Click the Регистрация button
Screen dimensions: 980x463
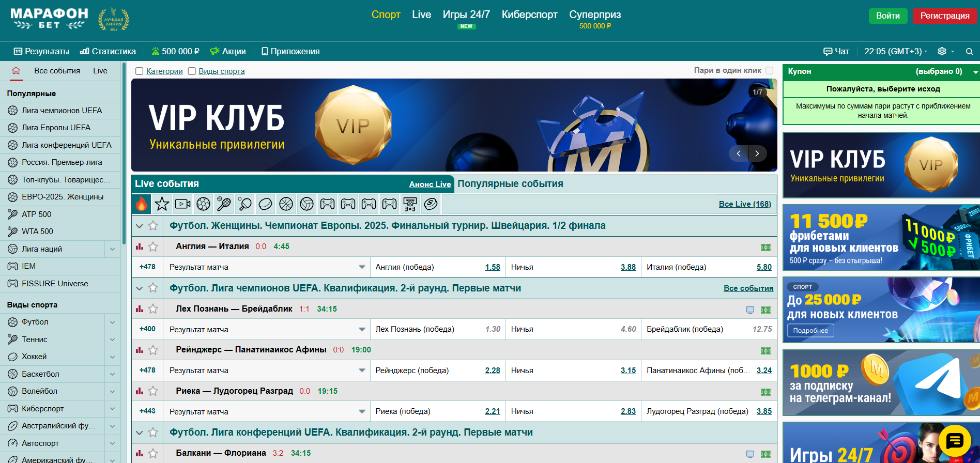945,16
